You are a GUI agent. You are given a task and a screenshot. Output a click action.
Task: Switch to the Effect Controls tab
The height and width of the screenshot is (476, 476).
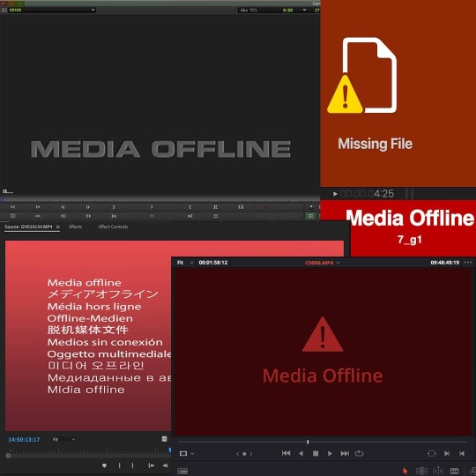(x=113, y=227)
